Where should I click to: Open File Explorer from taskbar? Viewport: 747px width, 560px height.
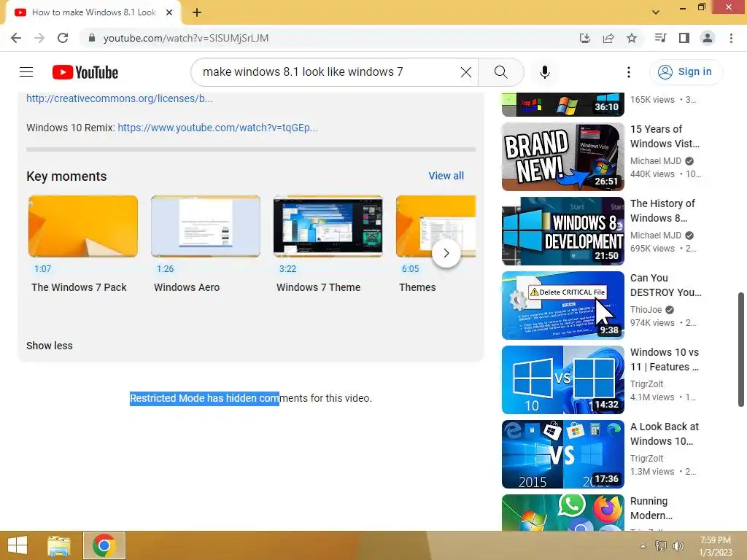click(x=58, y=545)
